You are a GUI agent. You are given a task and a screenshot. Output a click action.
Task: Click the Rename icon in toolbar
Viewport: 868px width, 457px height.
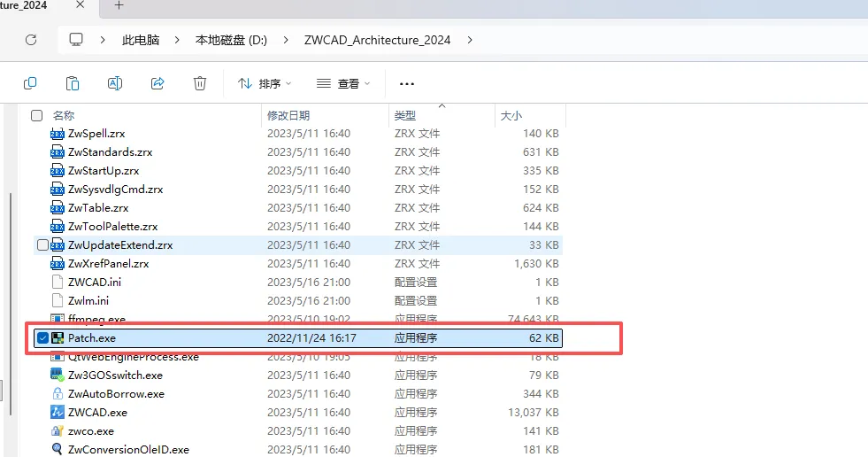[115, 83]
